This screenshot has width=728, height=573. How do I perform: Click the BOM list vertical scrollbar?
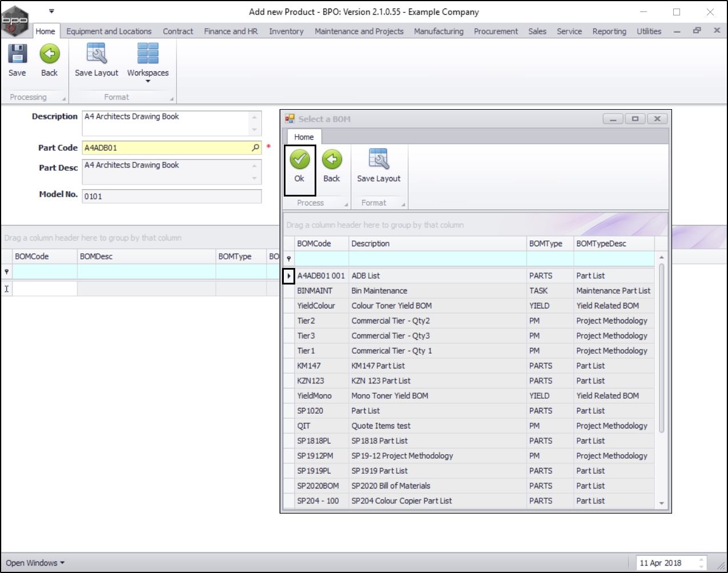click(x=662, y=348)
